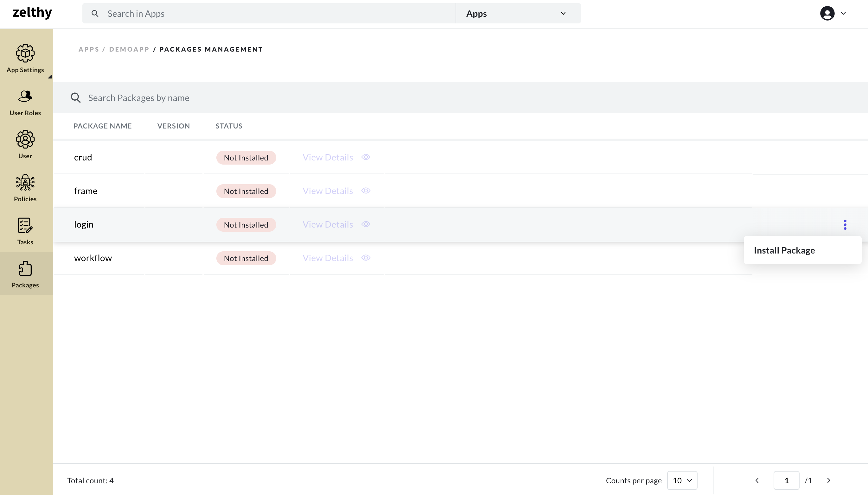View Details for frame package
Viewport: 868px width, 495px height.
pyautogui.click(x=328, y=191)
